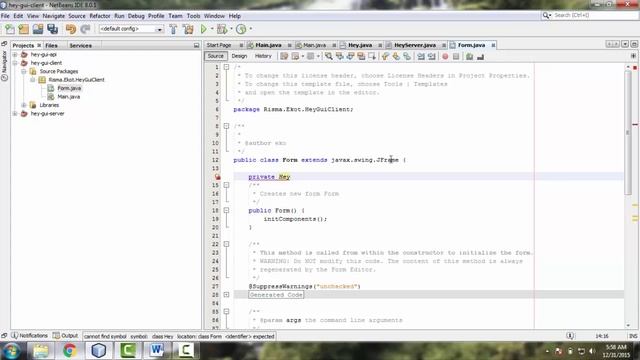Toggle the History view button
This screenshot has width=640, height=360.
click(x=263, y=56)
